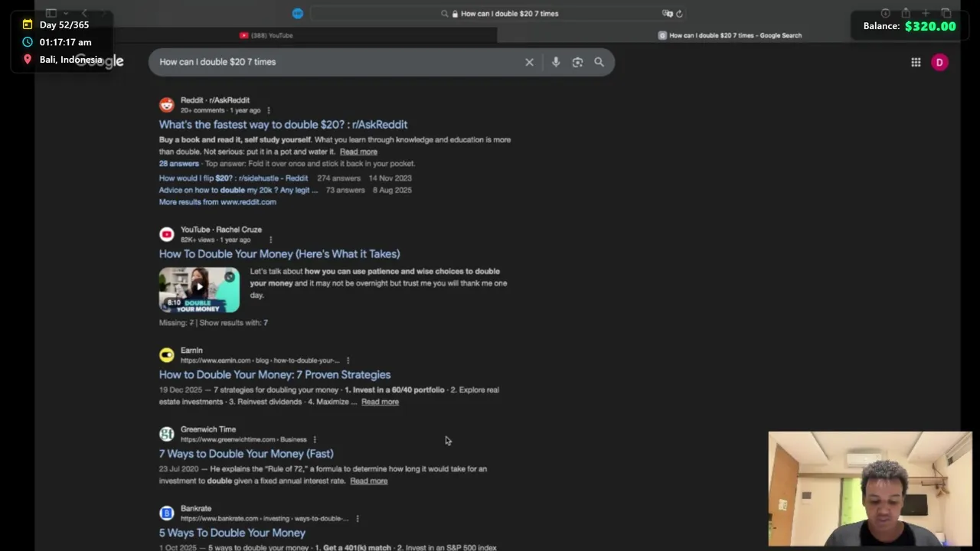Open '5 Ways To Double Your Money' result
The height and width of the screenshot is (551, 980).
pyautogui.click(x=232, y=533)
